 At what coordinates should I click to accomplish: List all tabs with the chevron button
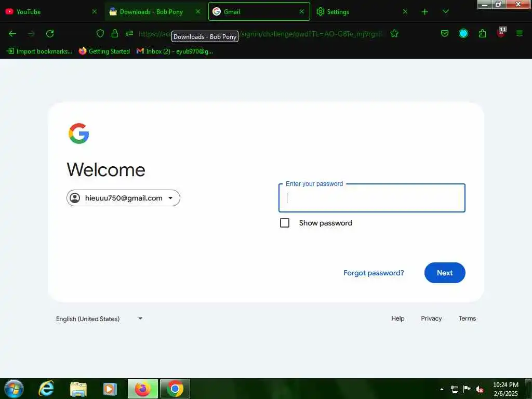446,11
